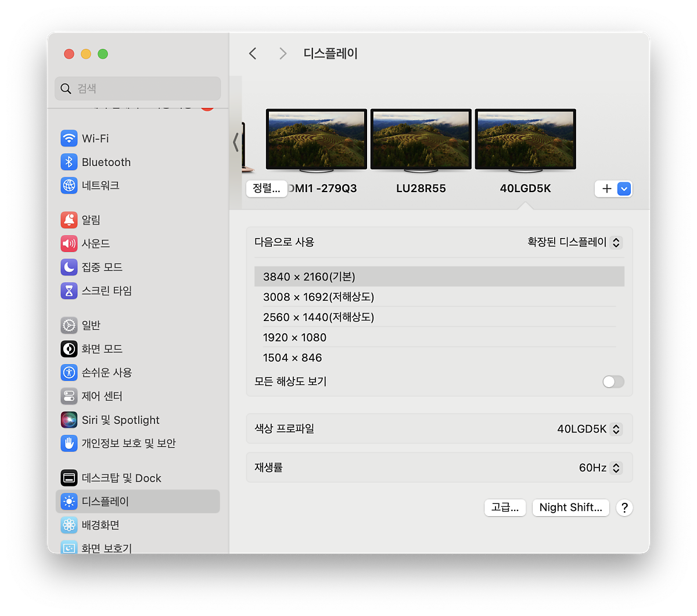This screenshot has width=697, height=616.
Task: Open 제어 센터 icon
Action: 69,396
